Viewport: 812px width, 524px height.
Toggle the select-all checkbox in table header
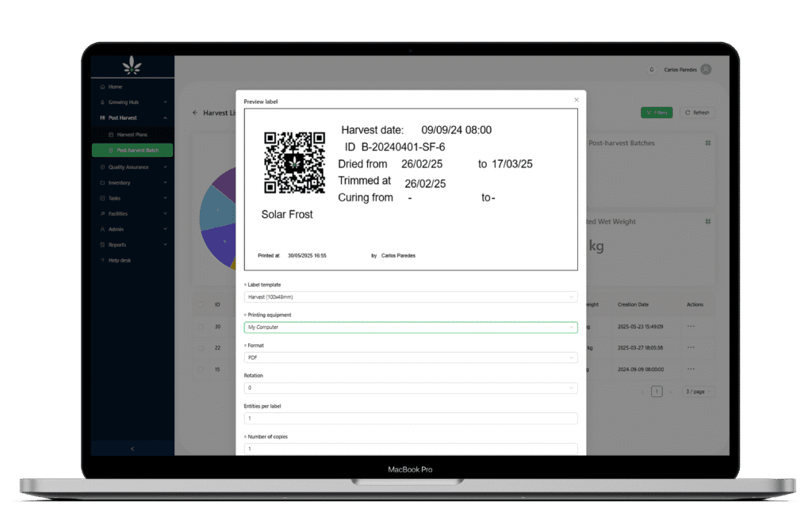coord(200,304)
